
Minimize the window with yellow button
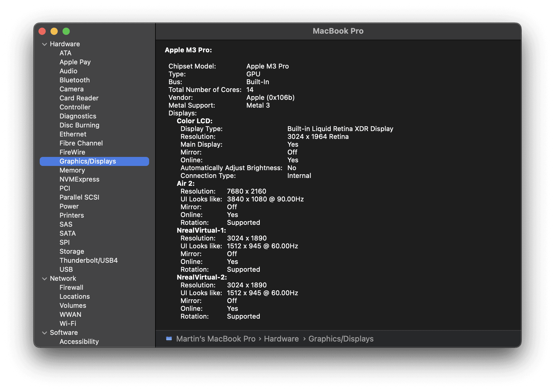tap(54, 31)
